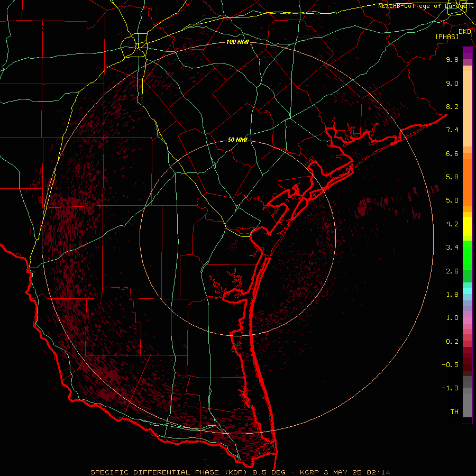
Task: Click the -0.5 value on the legend
Action: (x=450, y=365)
